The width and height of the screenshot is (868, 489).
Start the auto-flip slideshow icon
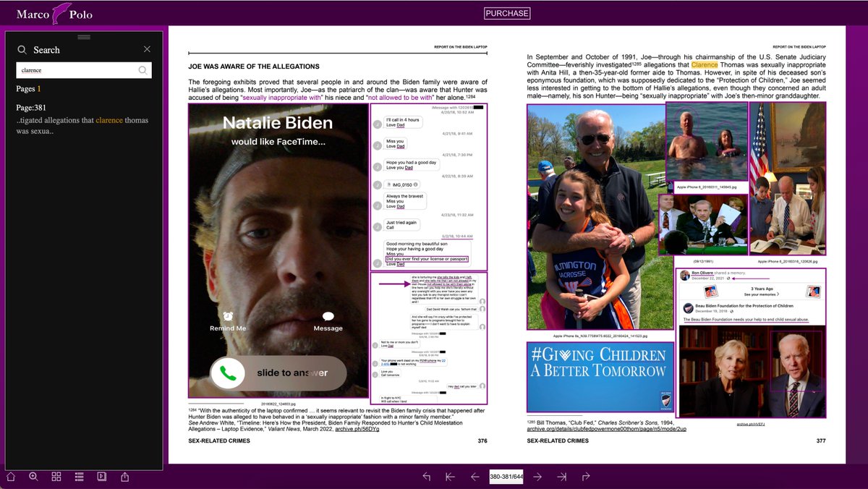[102, 477]
